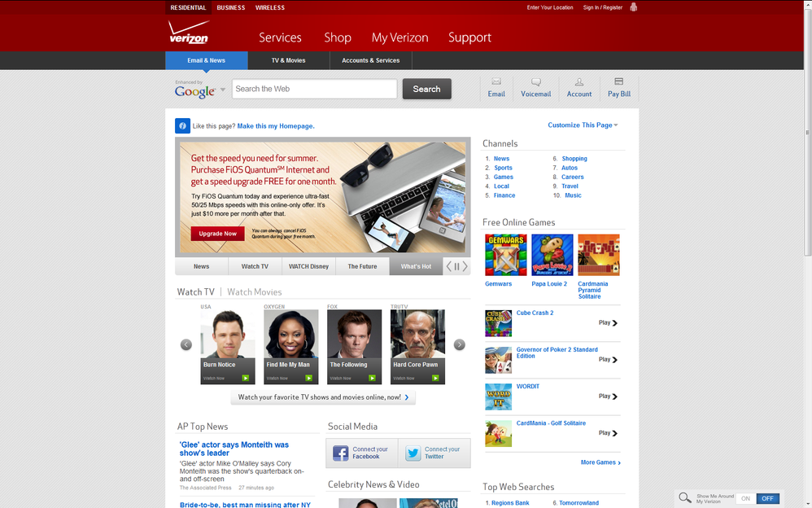Click inside the Search the Web field
This screenshot has width=812, height=508.
314,89
